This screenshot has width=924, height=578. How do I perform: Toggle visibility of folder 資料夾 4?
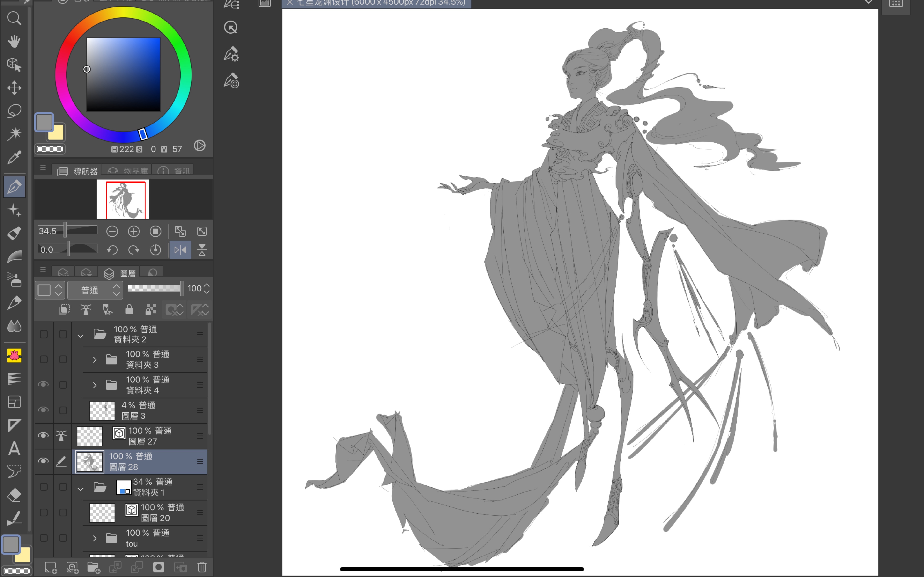pos(43,385)
